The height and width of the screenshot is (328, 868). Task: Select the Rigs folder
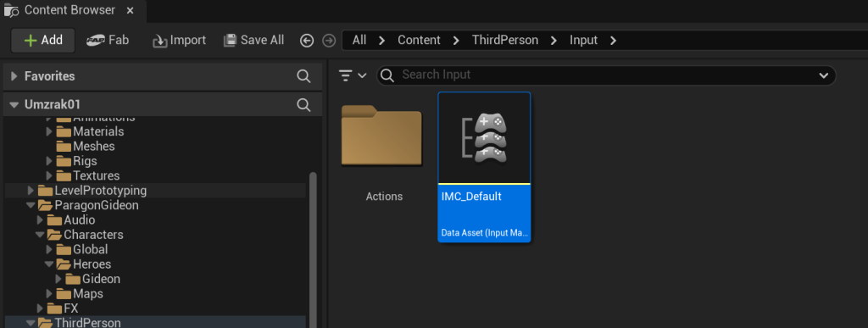click(77, 161)
